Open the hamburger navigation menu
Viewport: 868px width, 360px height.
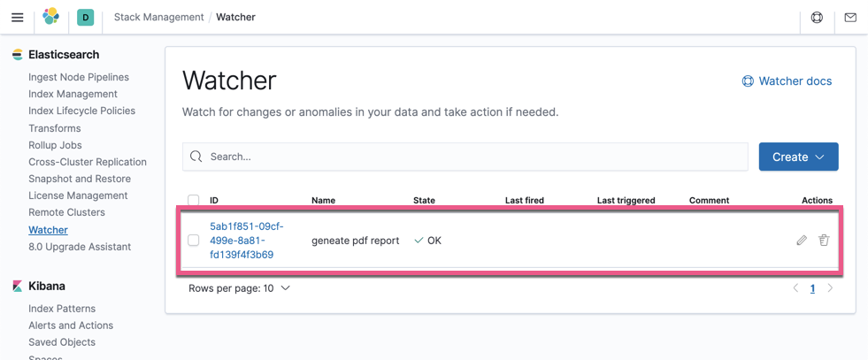tap(18, 17)
